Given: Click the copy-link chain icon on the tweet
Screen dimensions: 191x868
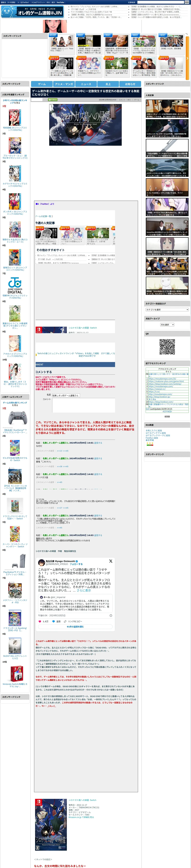Looking at the screenshot, I should pos(65,621).
